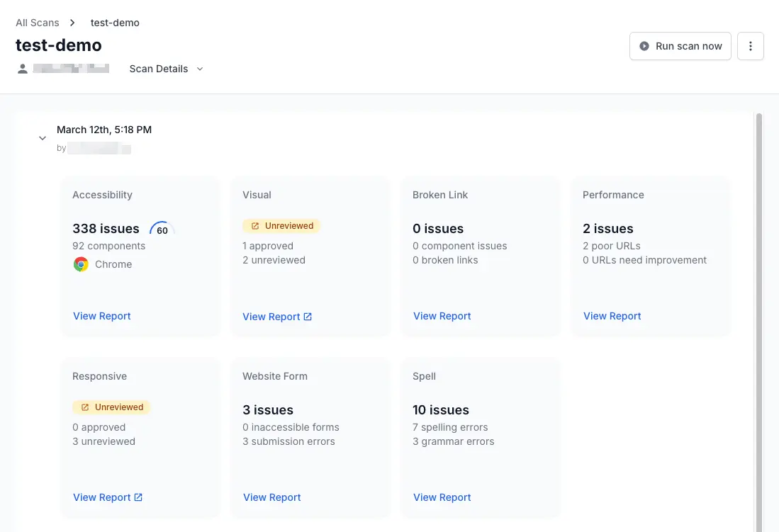Click the breadcrumb chevron after All Scans

(x=72, y=23)
